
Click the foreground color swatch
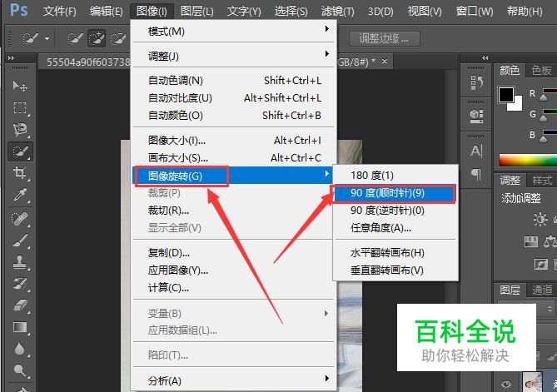click(x=506, y=95)
